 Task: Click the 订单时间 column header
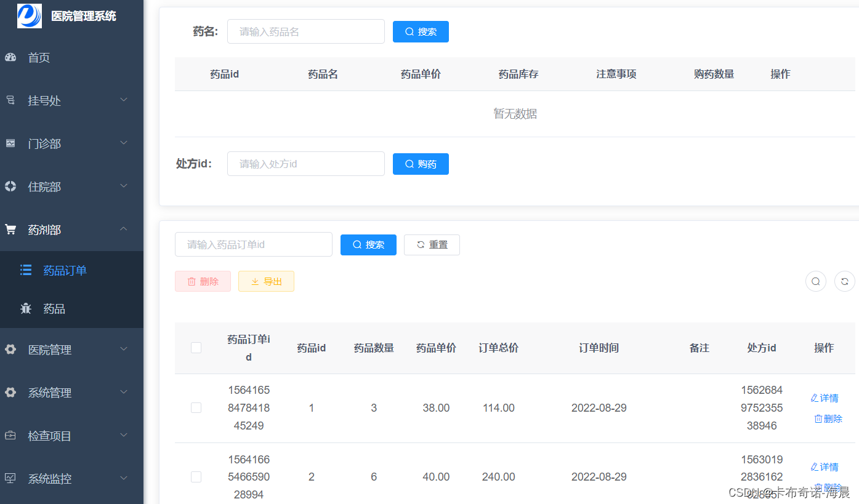599,348
